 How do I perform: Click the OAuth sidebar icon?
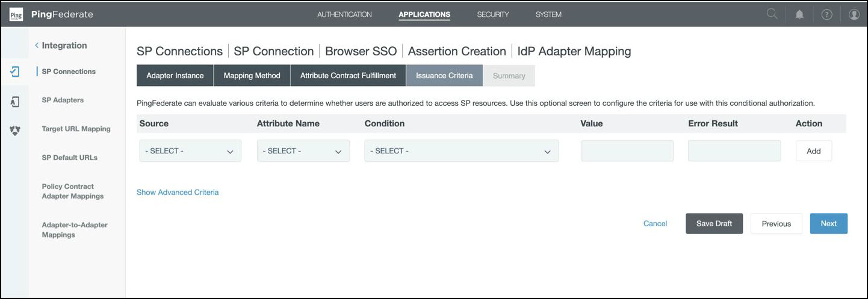coord(15,131)
